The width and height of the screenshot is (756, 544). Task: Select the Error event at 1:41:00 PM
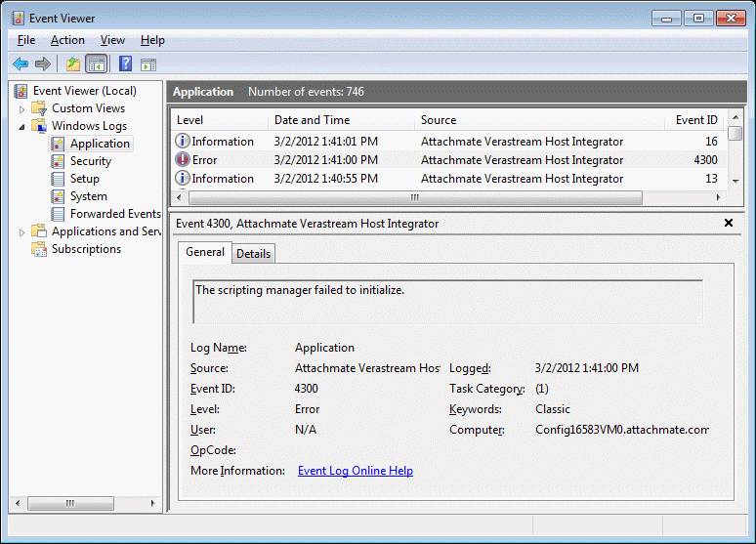point(448,159)
